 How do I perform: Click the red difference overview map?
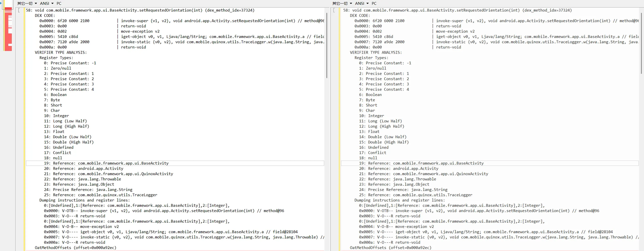point(8,30)
